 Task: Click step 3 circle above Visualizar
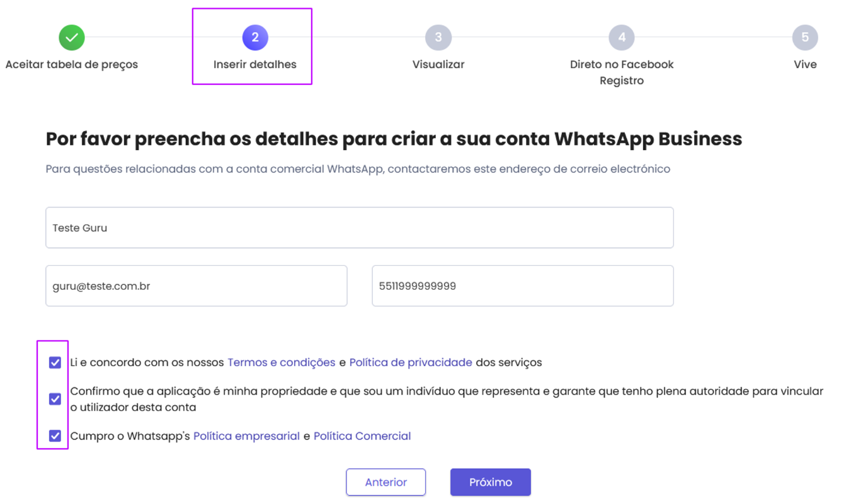pyautogui.click(x=438, y=38)
